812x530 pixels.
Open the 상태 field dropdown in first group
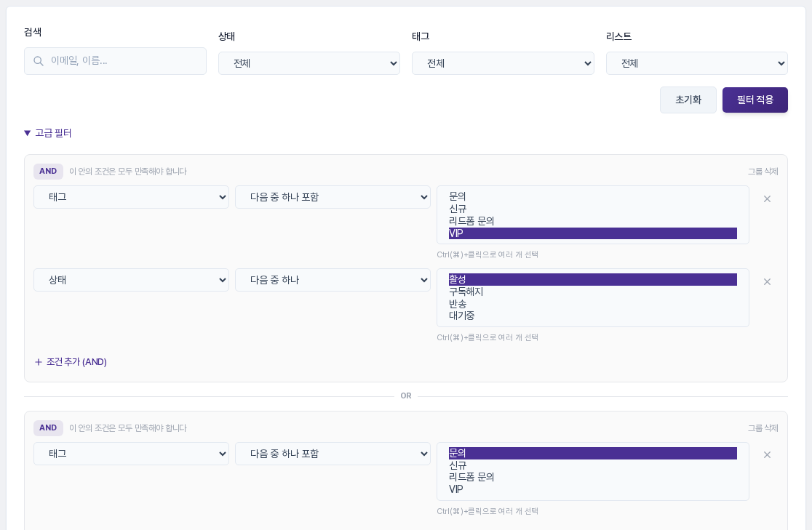click(131, 280)
